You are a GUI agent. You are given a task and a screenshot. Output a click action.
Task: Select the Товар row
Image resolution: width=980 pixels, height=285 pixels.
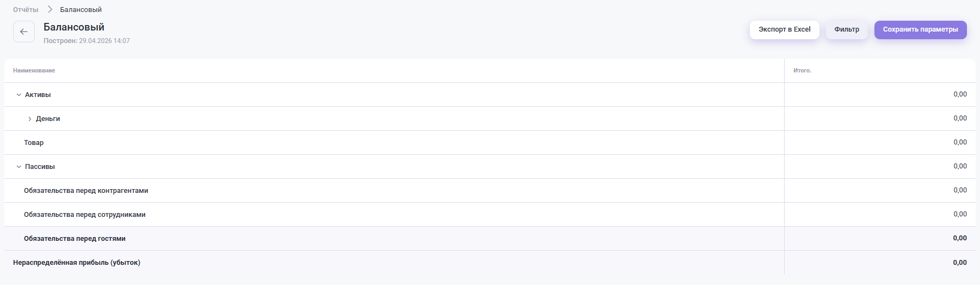click(x=34, y=143)
